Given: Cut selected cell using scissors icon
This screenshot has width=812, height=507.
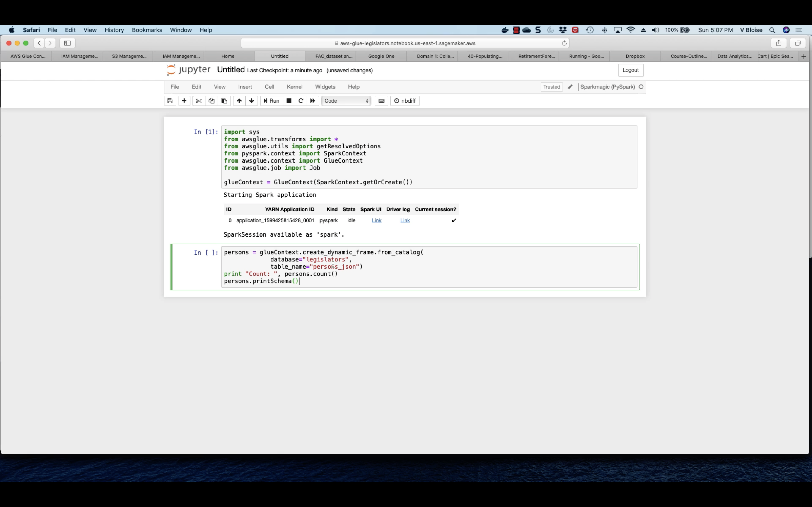Looking at the screenshot, I should coord(199,101).
